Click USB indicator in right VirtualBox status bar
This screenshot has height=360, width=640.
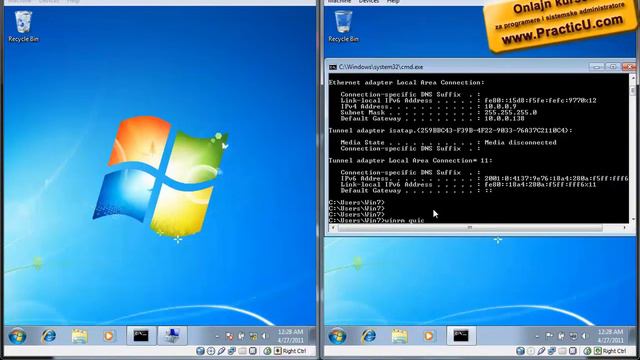tap(541, 351)
